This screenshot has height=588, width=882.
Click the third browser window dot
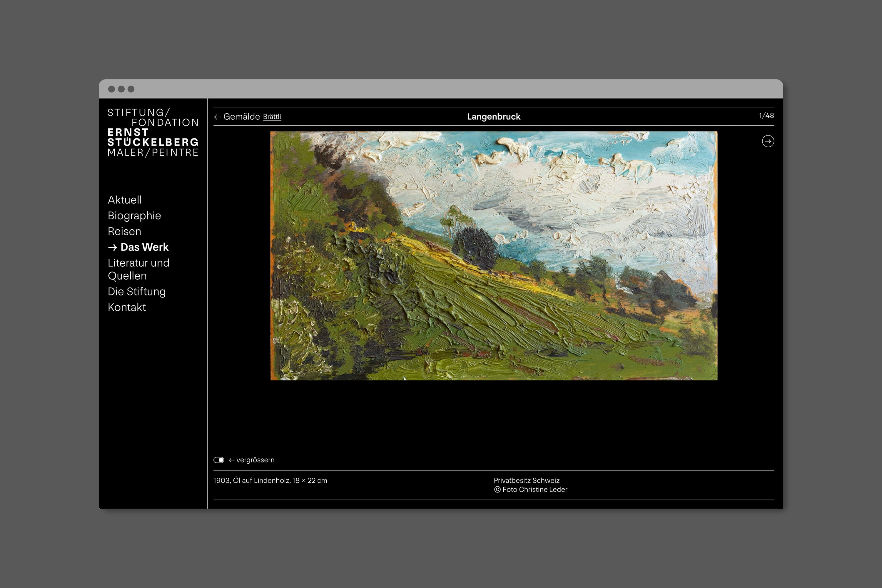click(131, 89)
